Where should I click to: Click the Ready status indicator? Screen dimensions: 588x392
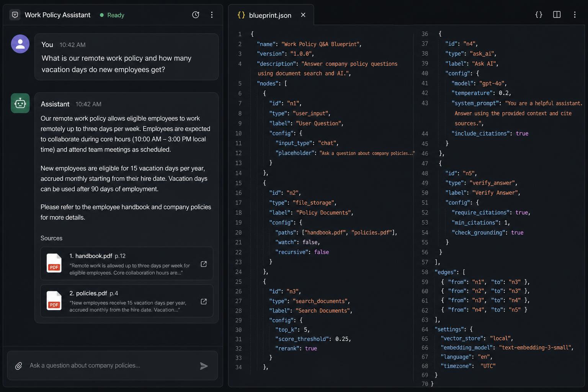[112, 15]
